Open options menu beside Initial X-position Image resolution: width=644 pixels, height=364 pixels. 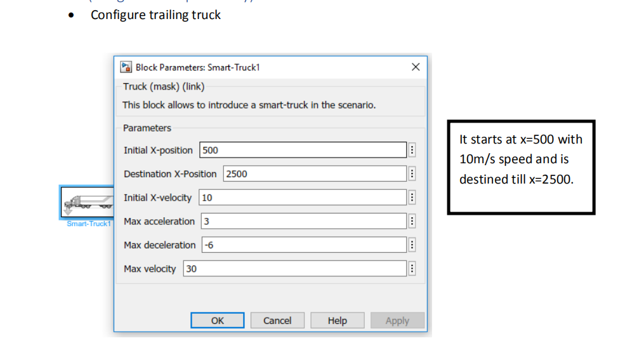pos(412,150)
